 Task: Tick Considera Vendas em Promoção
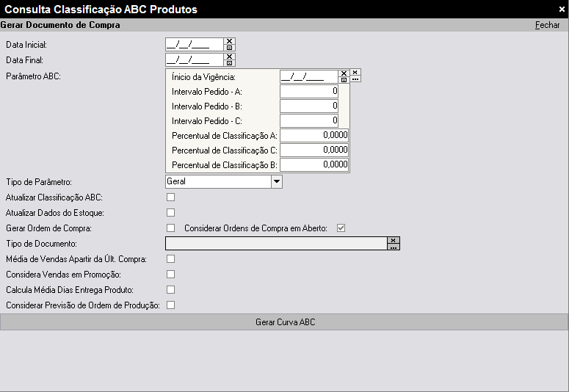click(170, 274)
